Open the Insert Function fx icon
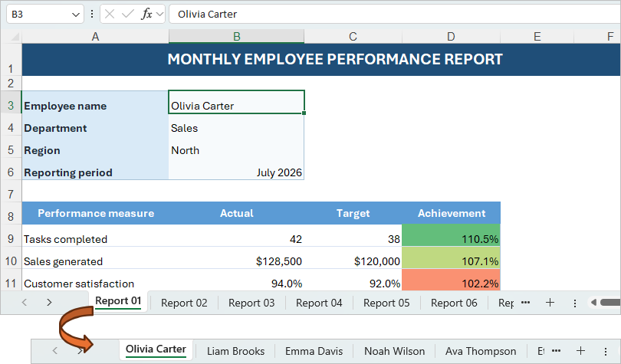The image size is (621, 364). pos(146,15)
